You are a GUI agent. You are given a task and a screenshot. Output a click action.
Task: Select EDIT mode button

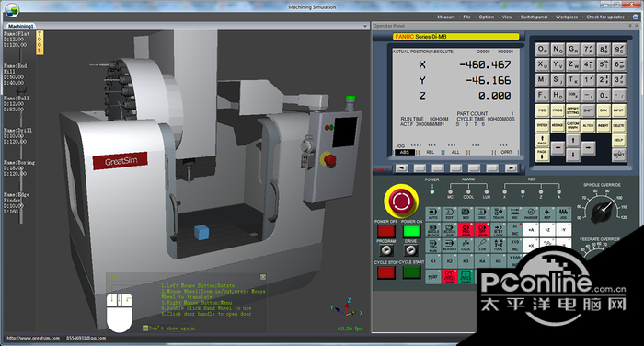click(449, 213)
